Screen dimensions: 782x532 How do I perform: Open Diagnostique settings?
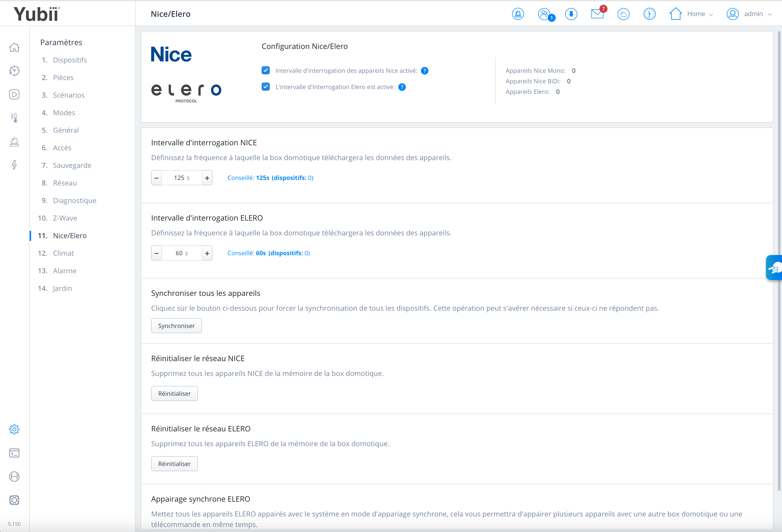click(75, 201)
